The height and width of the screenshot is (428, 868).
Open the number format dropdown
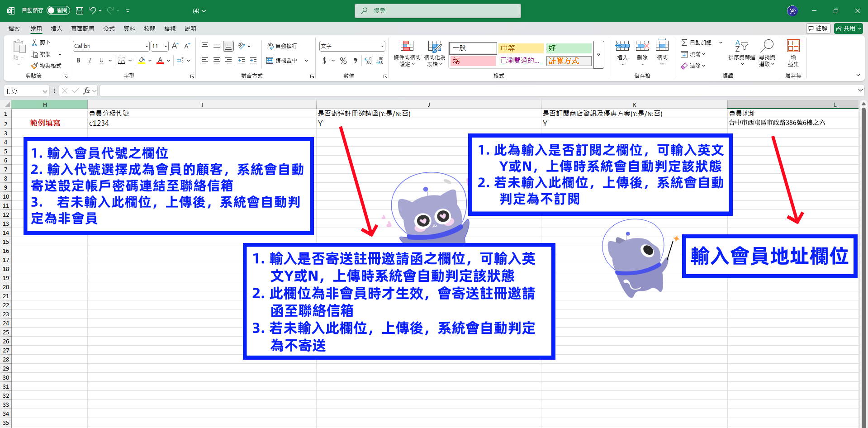point(382,46)
